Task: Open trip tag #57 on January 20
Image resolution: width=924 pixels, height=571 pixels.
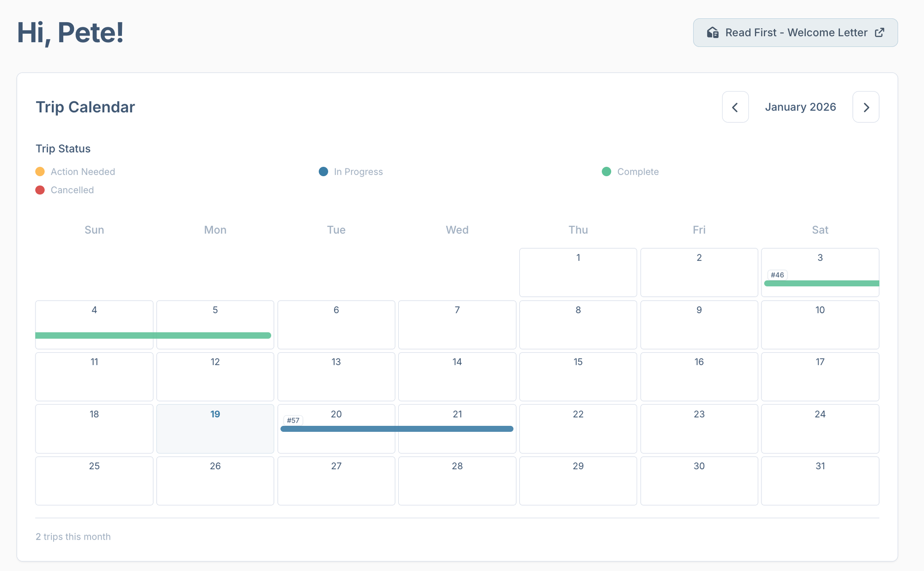Action: coord(293,420)
